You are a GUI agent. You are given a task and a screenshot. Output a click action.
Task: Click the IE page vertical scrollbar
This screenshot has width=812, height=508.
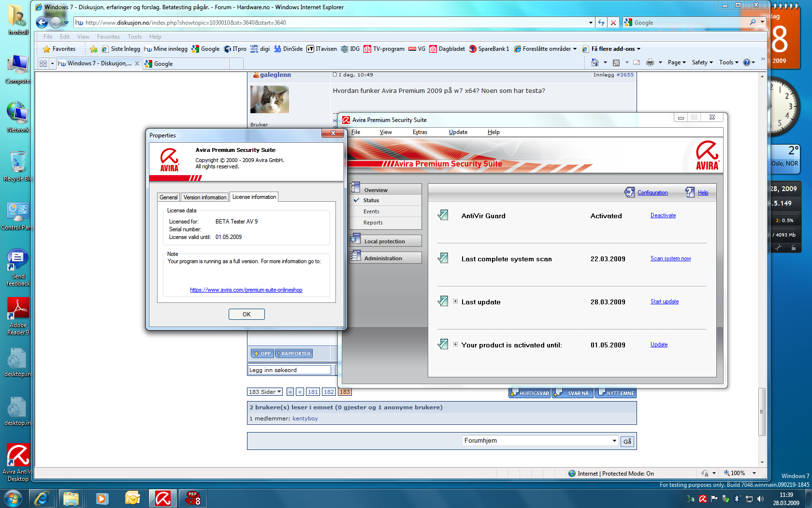coord(762,411)
